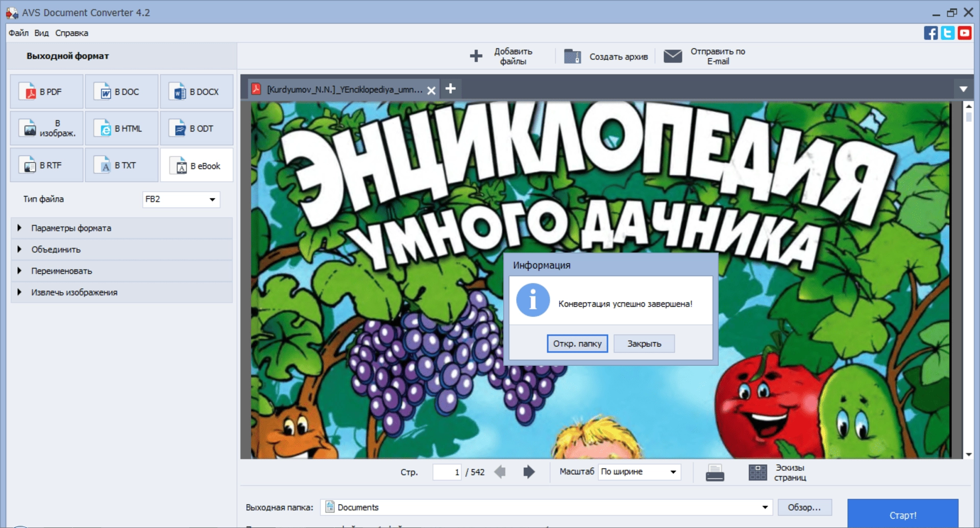Create archive using the folder icon
This screenshot has width=980, height=528.
click(572, 56)
